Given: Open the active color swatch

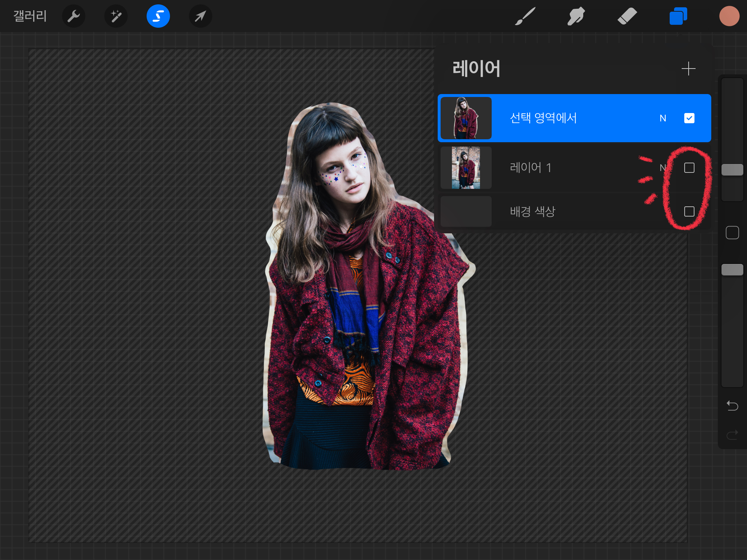Looking at the screenshot, I should (729, 16).
